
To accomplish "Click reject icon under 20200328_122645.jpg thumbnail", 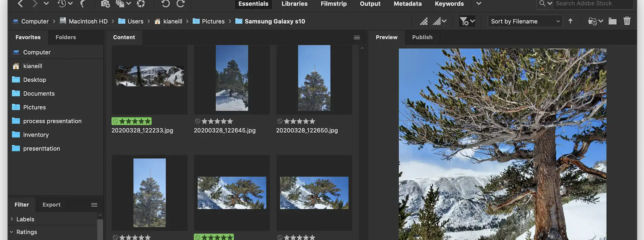I will (x=197, y=121).
